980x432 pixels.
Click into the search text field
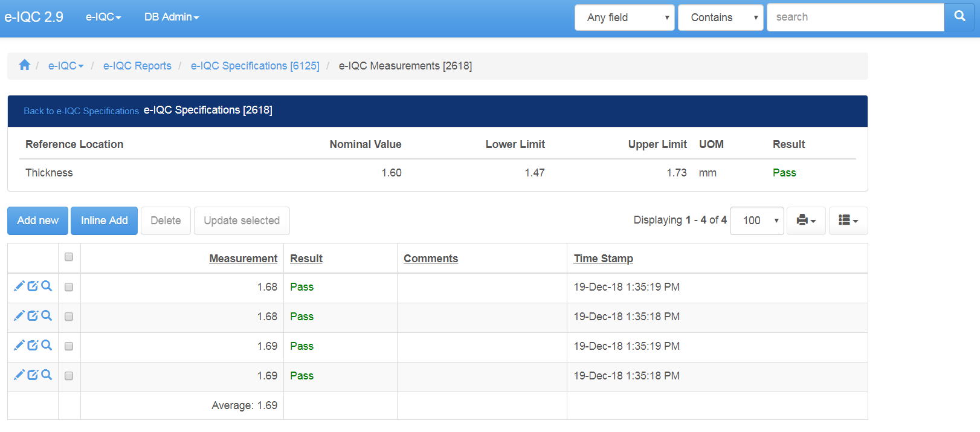[855, 17]
